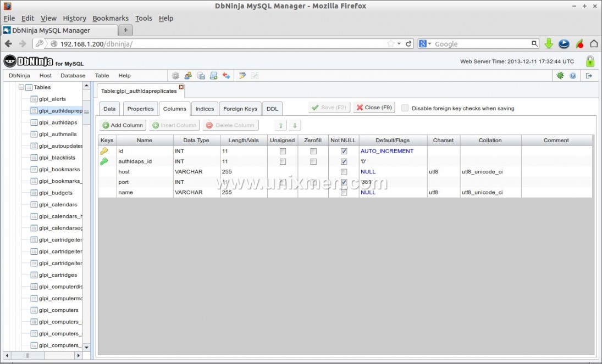The width and height of the screenshot is (602, 364).
Task: Open the address bar history dropdown arrow
Action: (x=399, y=44)
